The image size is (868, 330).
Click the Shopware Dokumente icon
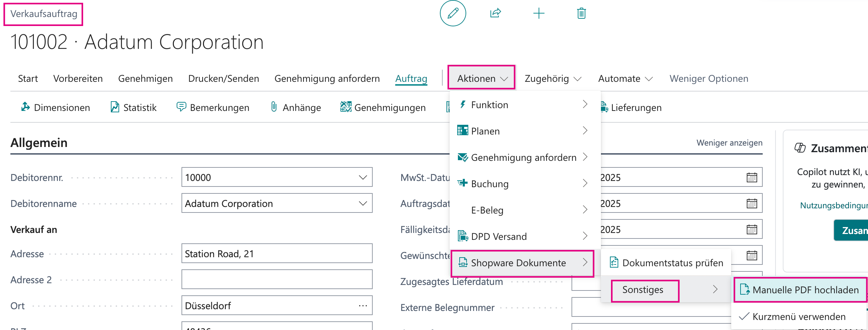tap(463, 262)
